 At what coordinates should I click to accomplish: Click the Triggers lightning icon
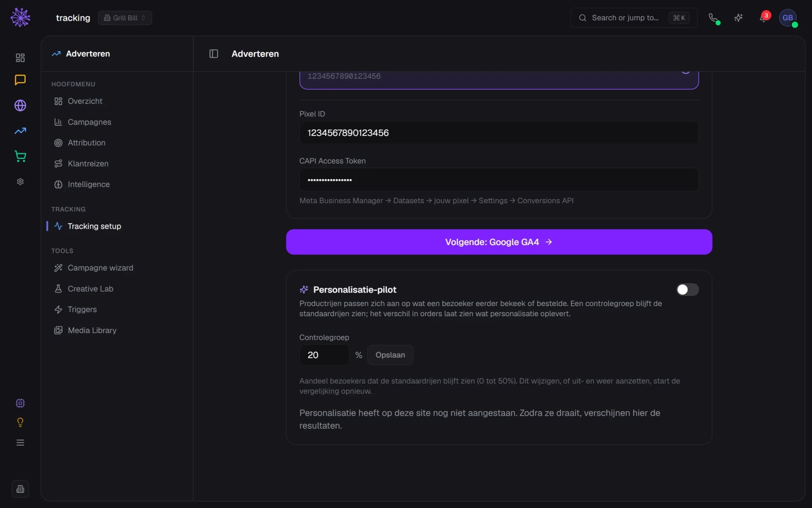58,309
